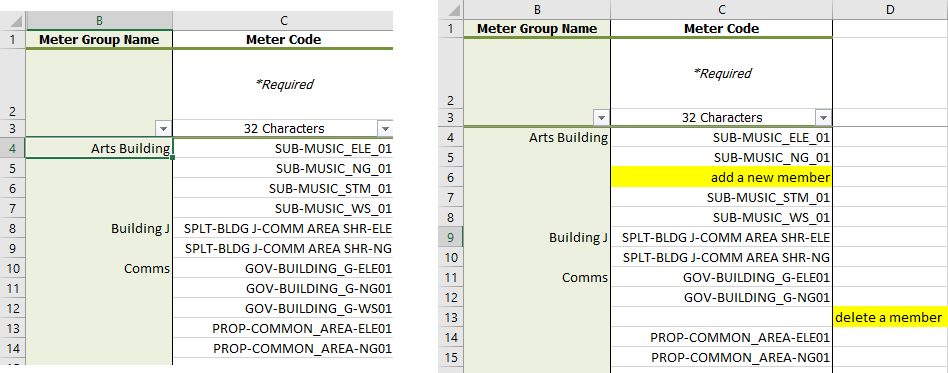Click GOV-BUILDING_G-ELE01 cell in row 10

point(283,268)
